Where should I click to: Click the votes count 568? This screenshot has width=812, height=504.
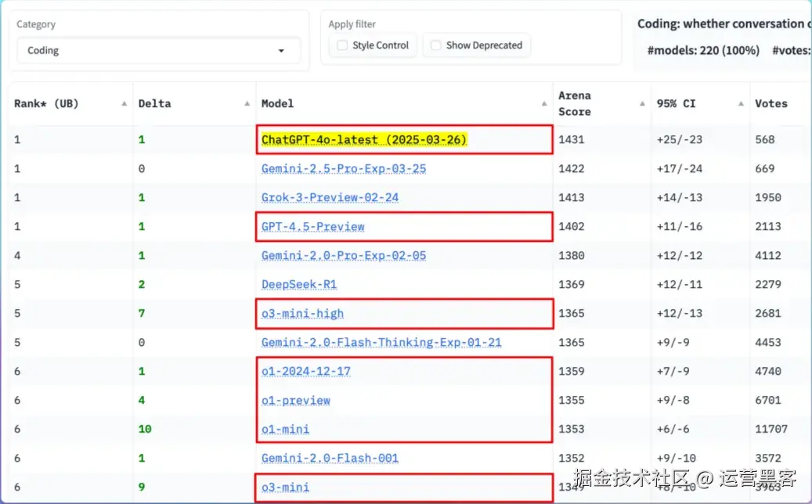[765, 140]
